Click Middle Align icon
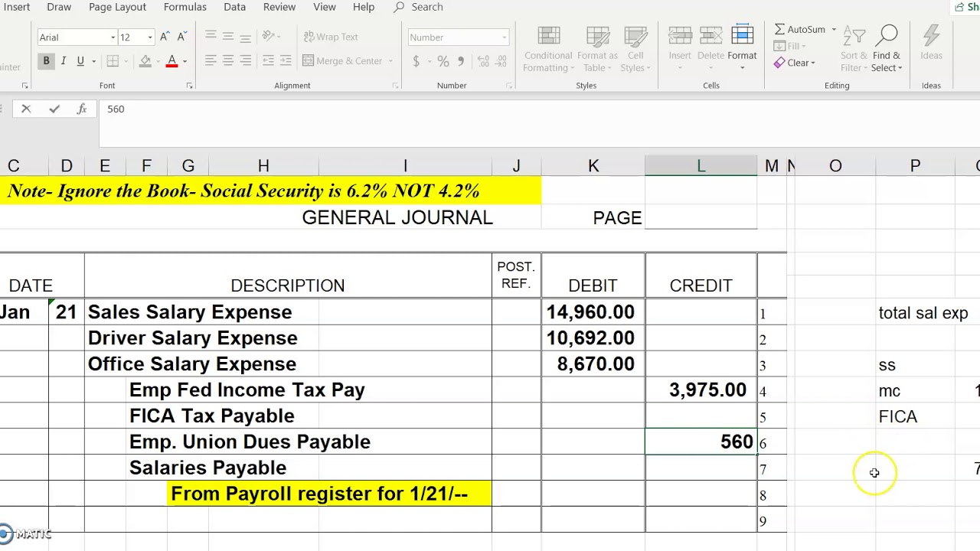Viewport: 980px width, 551px height. click(x=228, y=37)
